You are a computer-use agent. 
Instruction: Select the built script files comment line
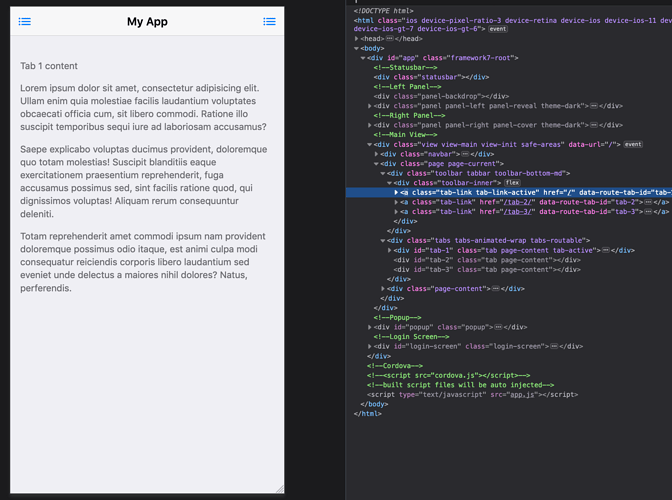click(460, 385)
